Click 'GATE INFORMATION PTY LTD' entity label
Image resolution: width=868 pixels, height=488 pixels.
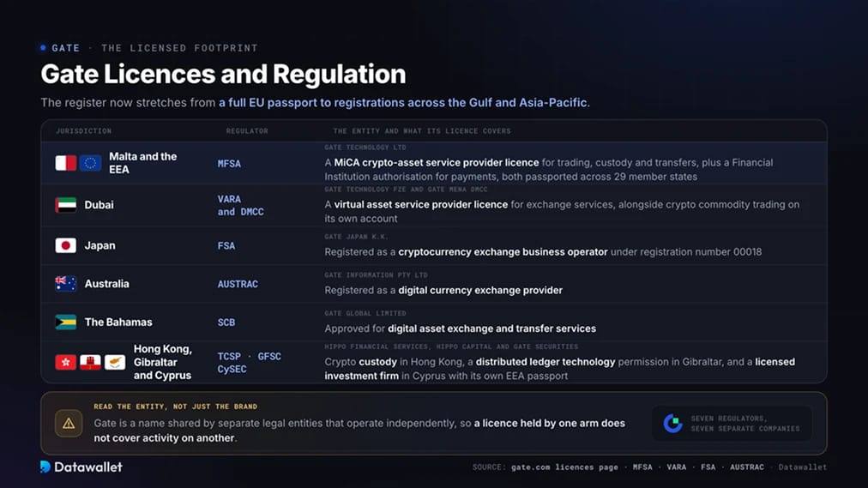376,275
